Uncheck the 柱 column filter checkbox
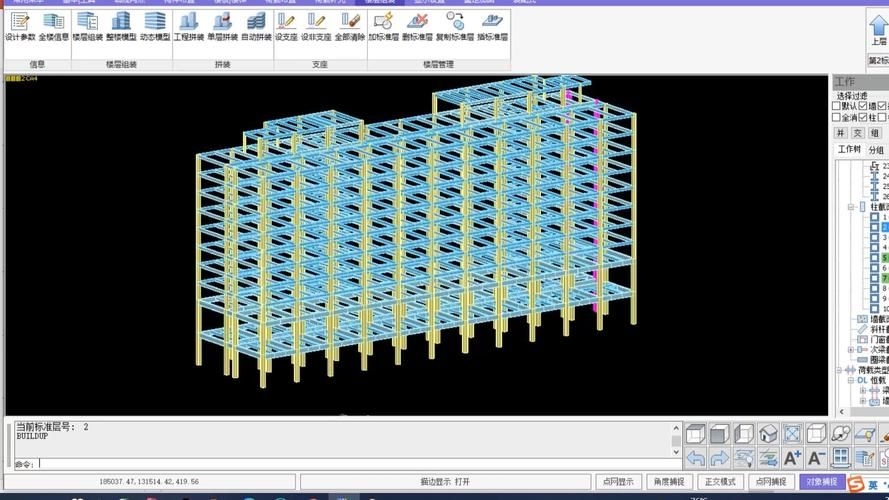Image resolution: width=889 pixels, height=500 pixels. point(863,117)
